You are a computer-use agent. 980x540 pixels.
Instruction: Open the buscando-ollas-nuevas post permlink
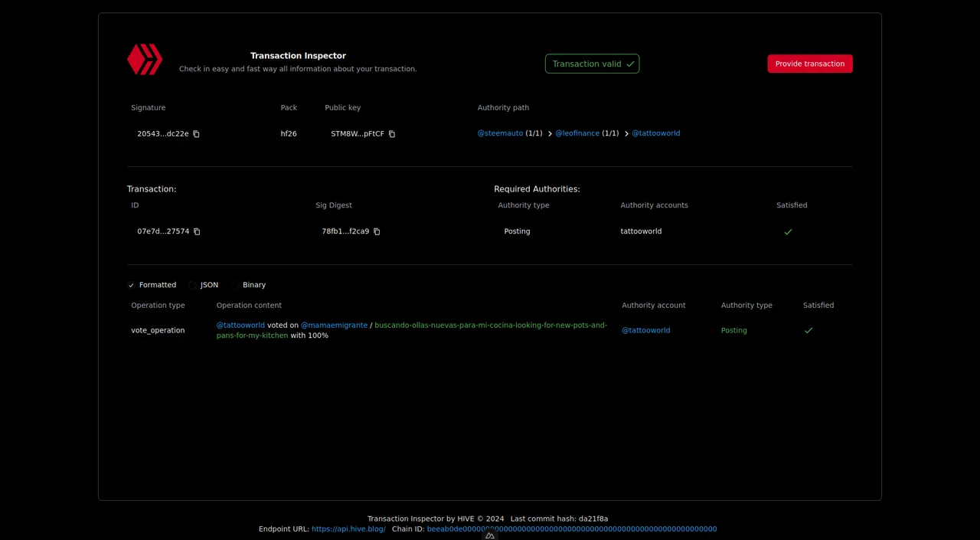(412, 330)
